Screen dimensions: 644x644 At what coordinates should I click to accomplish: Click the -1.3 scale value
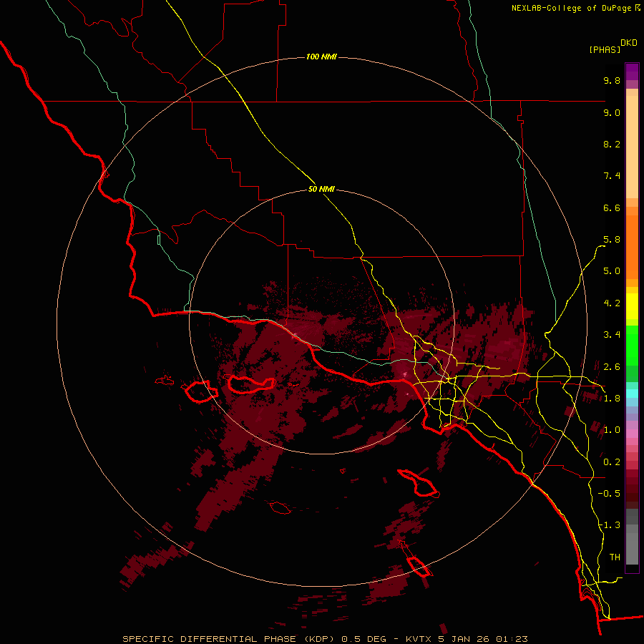point(609,525)
